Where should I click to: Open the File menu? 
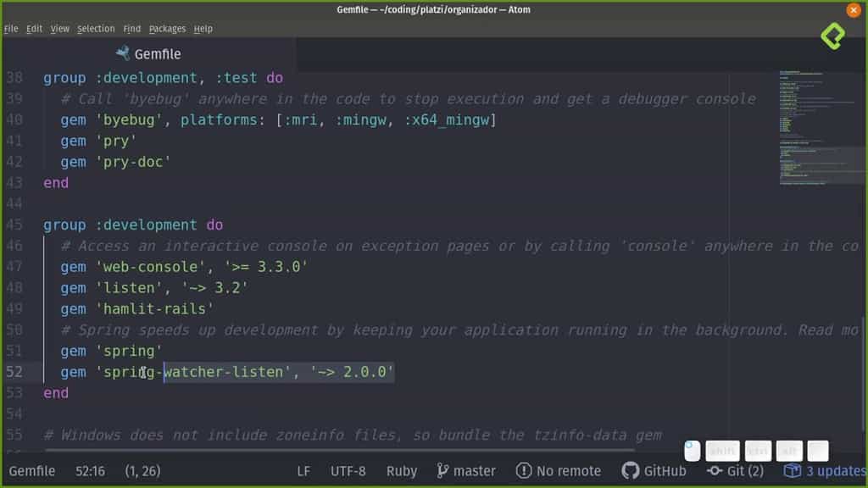point(11,28)
